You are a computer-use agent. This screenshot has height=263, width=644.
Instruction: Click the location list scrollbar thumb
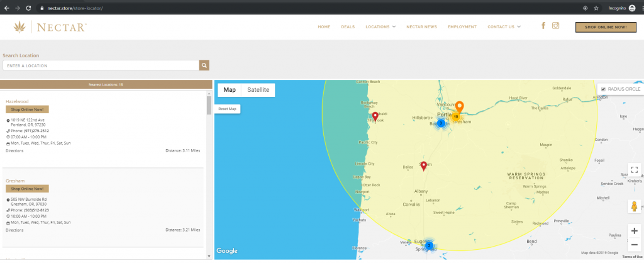[209, 105]
